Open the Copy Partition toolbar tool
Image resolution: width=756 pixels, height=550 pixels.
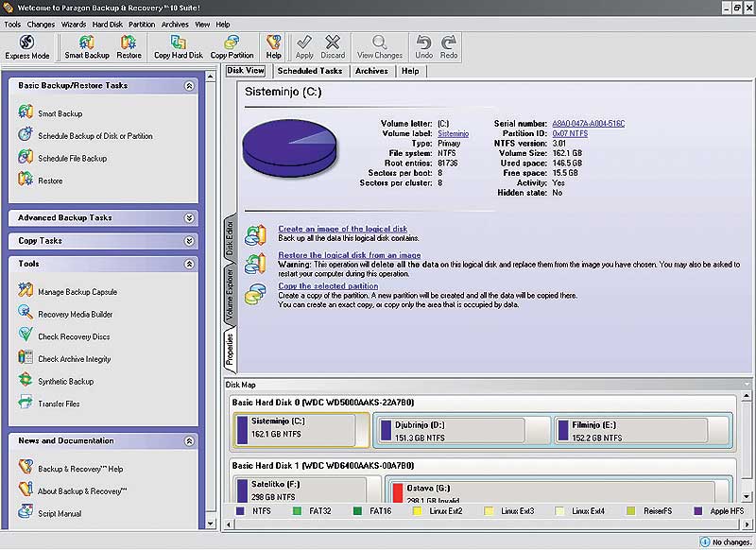232,46
